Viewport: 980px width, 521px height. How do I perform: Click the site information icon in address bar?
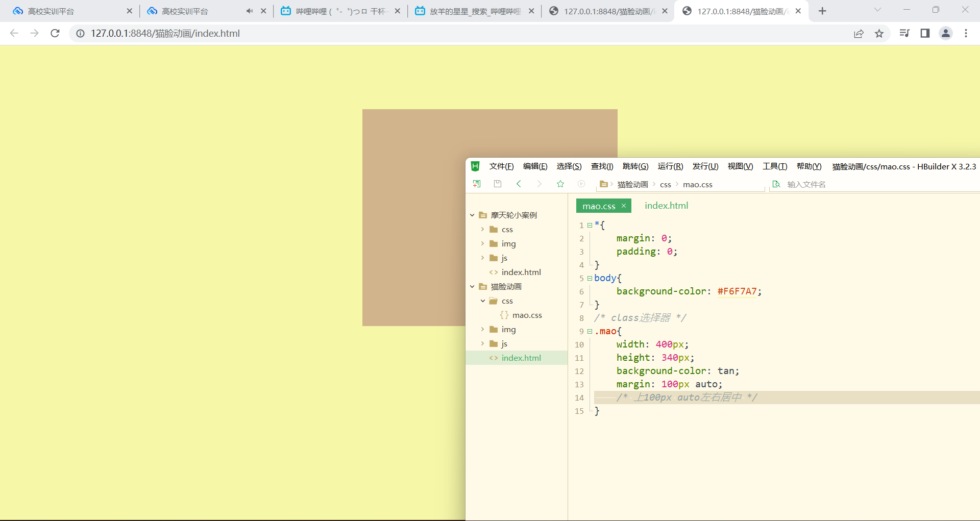[80, 33]
